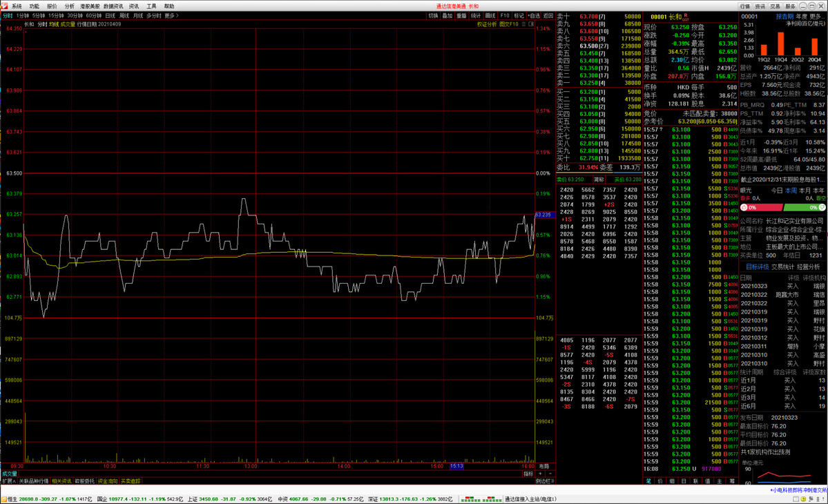Screen dimensions: 828x504
Task: Click the 值 tab icon under trades list
Action: click(708, 481)
